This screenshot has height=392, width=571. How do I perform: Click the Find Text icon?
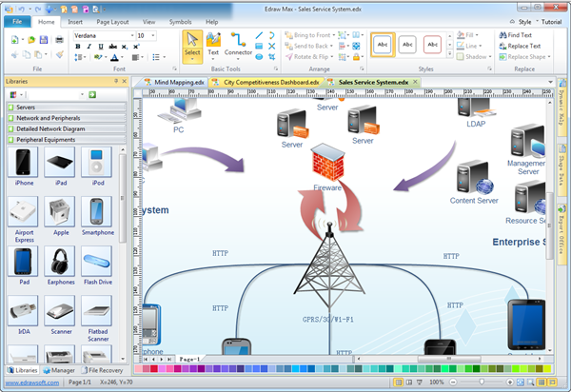coord(502,35)
